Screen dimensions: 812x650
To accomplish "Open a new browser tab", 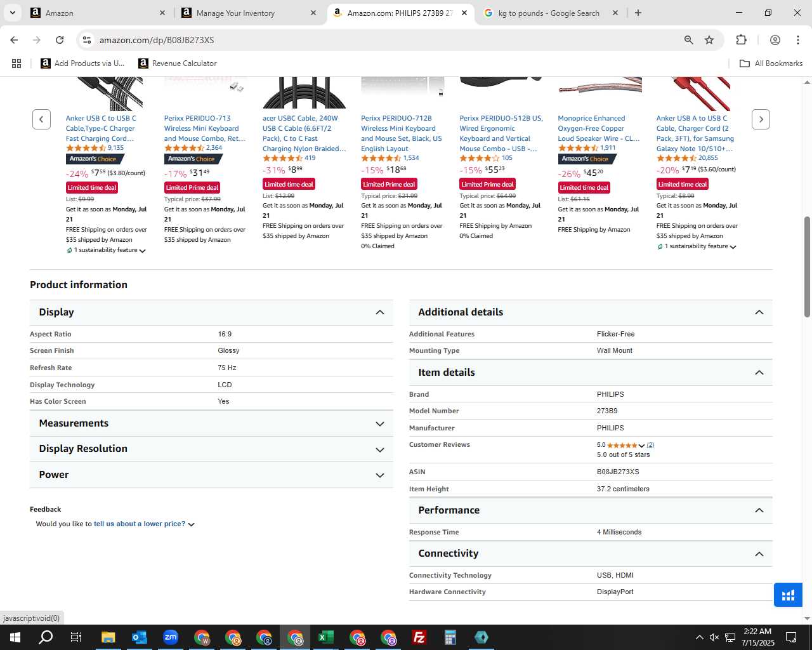I will [638, 13].
